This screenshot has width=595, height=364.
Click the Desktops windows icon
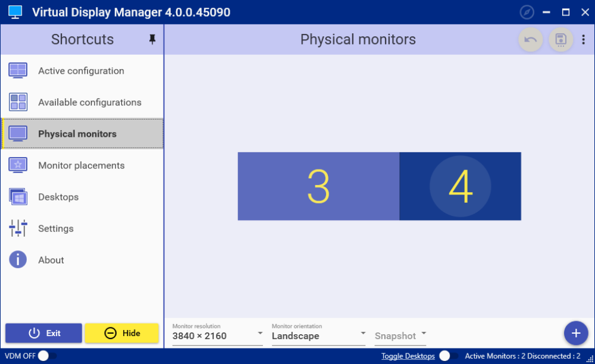click(x=18, y=196)
